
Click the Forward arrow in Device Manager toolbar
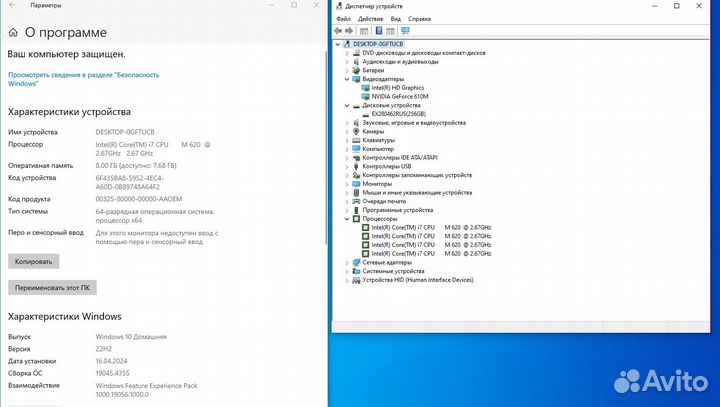[349, 31]
